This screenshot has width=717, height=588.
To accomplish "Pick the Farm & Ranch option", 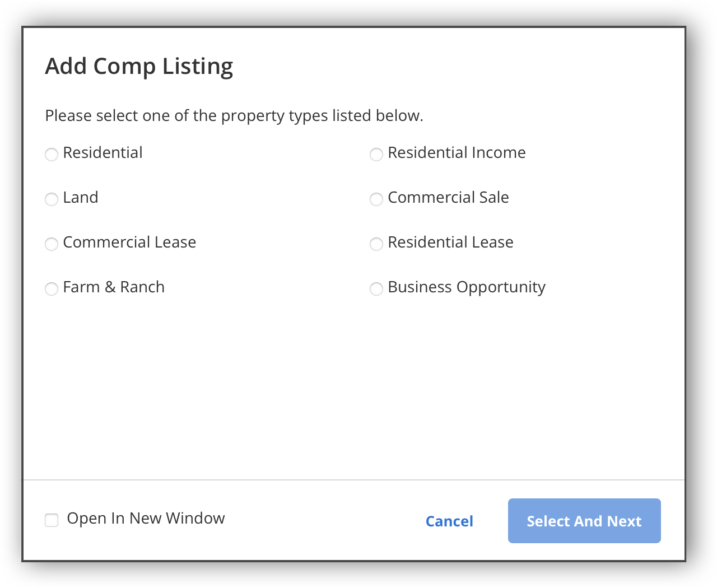I will (51, 289).
